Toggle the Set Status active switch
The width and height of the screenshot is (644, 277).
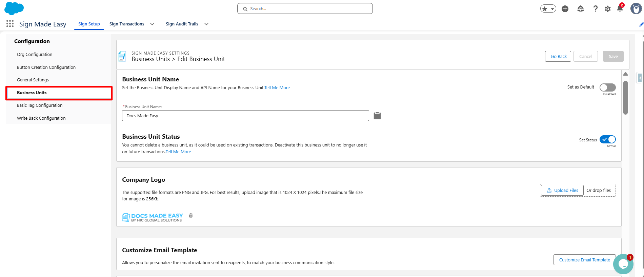(608, 139)
